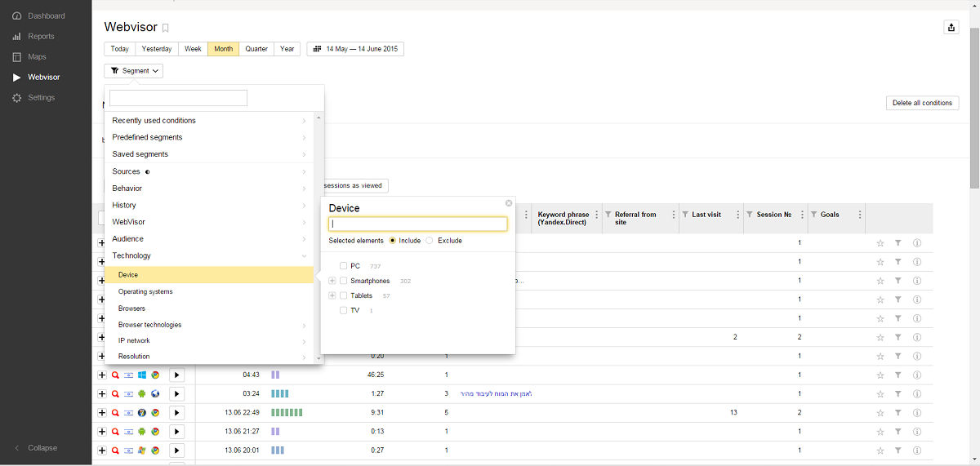Click the Chrome icon in 13.06 20:01 row
The height and width of the screenshot is (466, 980).
pyautogui.click(x=154, y=450)
